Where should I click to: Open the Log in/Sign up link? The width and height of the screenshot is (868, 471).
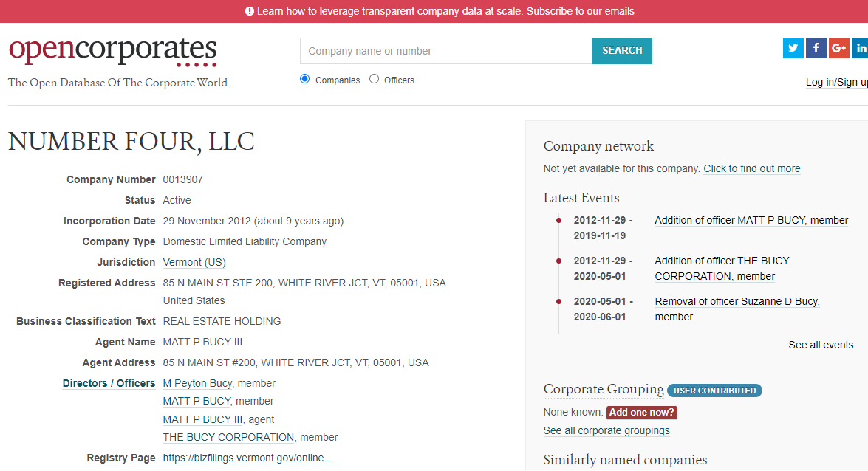[x=836, y=82]
